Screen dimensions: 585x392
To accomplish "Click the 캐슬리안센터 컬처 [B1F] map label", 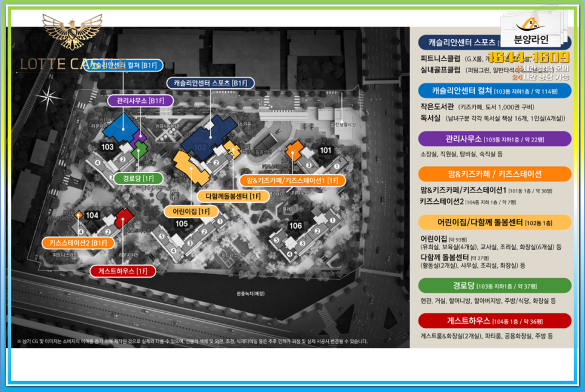I will [123, 65].
